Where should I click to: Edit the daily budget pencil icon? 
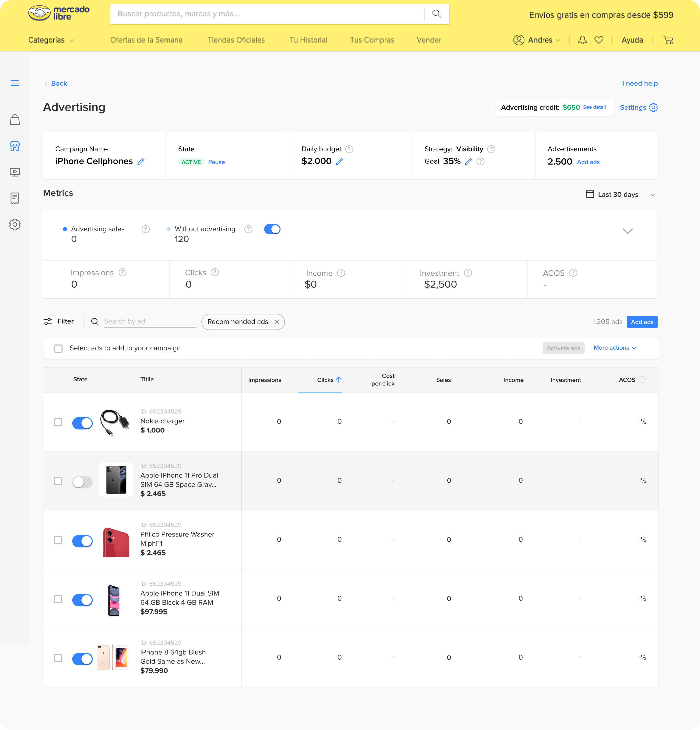click(x=339, y=162)
